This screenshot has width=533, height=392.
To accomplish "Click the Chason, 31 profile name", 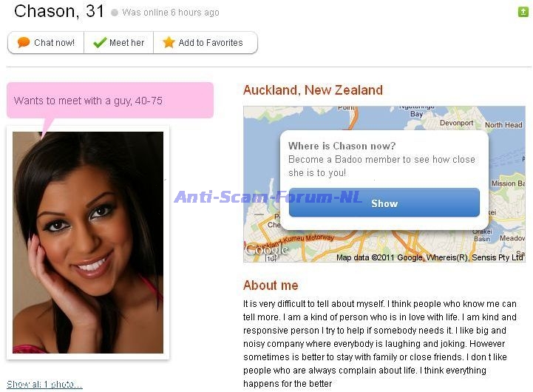I will point(59,11).
